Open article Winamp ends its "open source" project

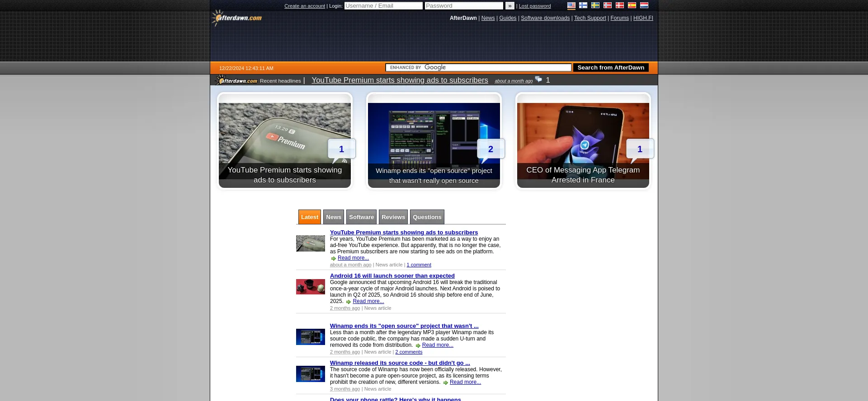tap(404, 326)
